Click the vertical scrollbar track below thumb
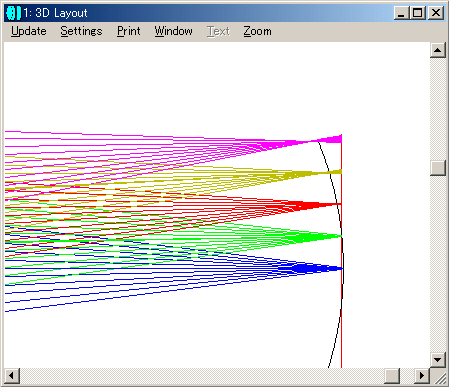Screen dimensions: 449x387 click(438, 263)
